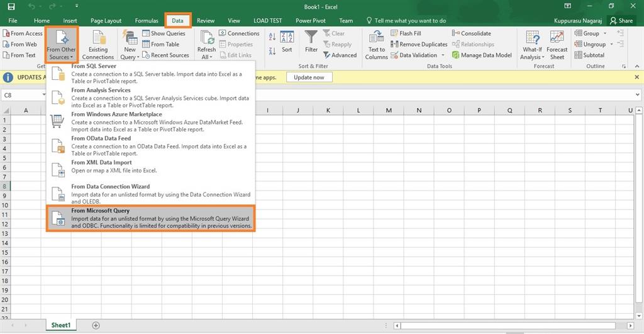Click vertical scrollbar down arrow
644x334 pixels.
[639, 316]
